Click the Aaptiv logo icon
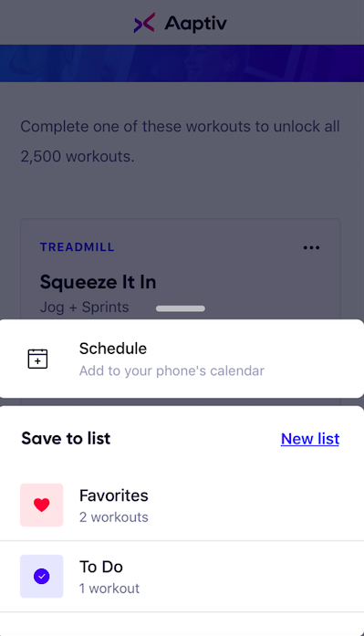The width and height of the screenshot is (364, 636). [x=144, y=23]
